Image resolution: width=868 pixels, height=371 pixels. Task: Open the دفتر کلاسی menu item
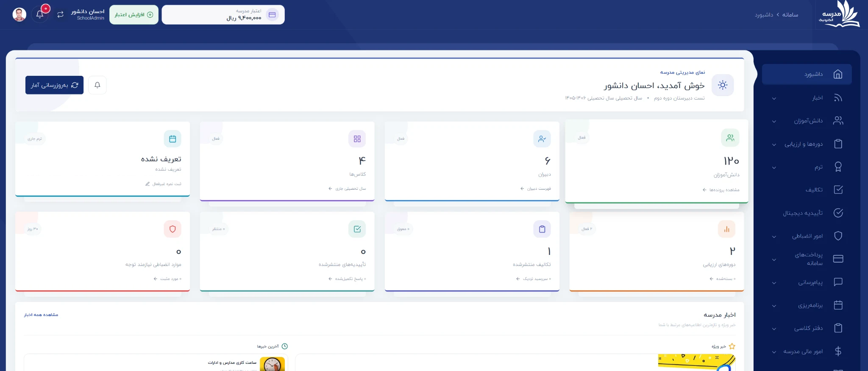(807, 328)
